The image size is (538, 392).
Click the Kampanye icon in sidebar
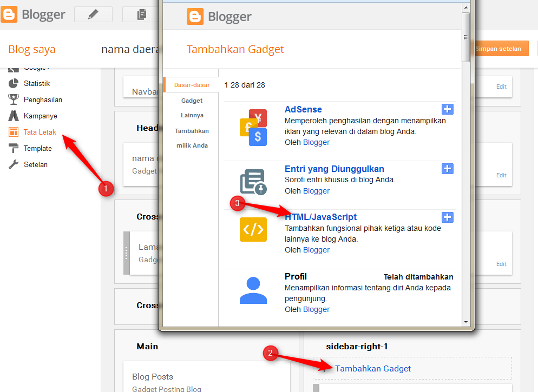[14, 116]
